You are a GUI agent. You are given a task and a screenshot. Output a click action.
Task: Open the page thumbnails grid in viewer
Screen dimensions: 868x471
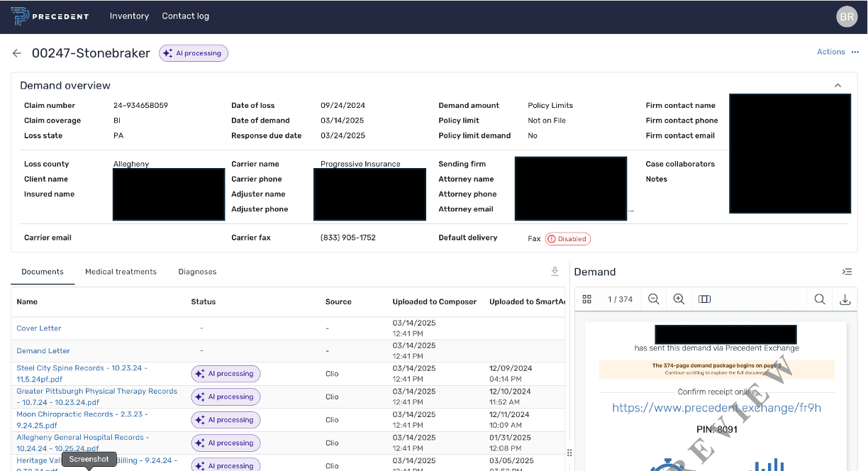click(587, 299)
